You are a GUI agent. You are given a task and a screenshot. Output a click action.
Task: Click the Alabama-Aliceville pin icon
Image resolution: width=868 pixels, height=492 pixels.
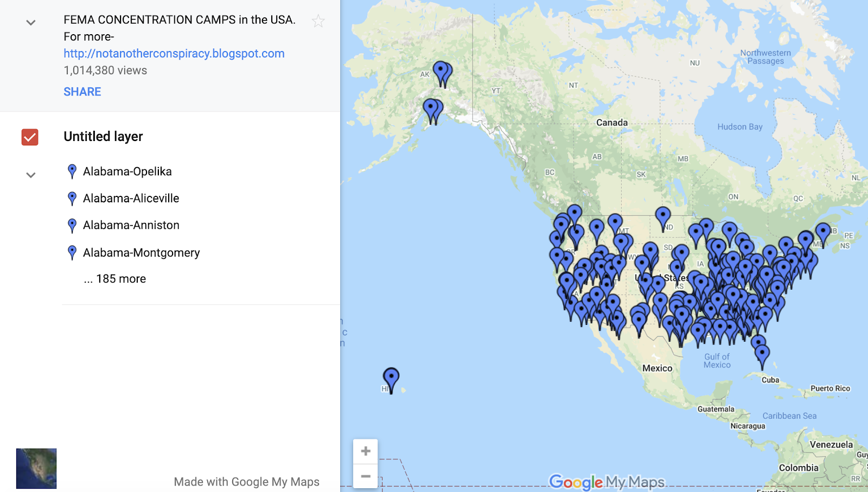(72, 199)
